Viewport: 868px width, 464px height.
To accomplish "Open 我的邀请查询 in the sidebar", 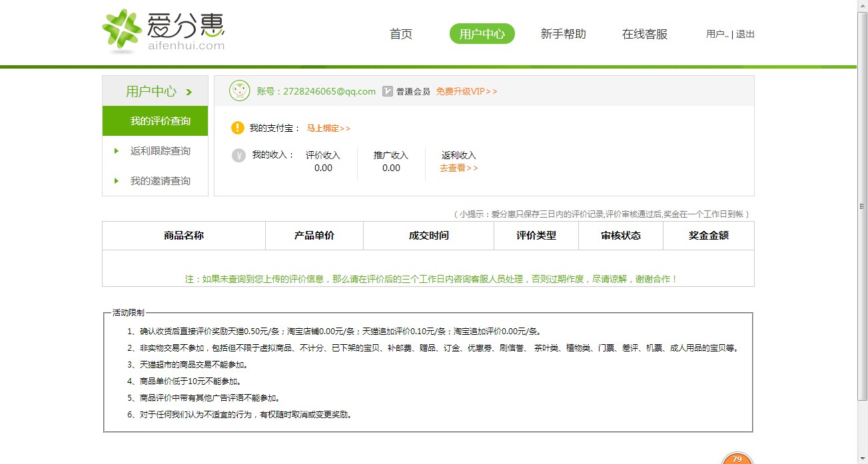I will click(x=161, y=181).
